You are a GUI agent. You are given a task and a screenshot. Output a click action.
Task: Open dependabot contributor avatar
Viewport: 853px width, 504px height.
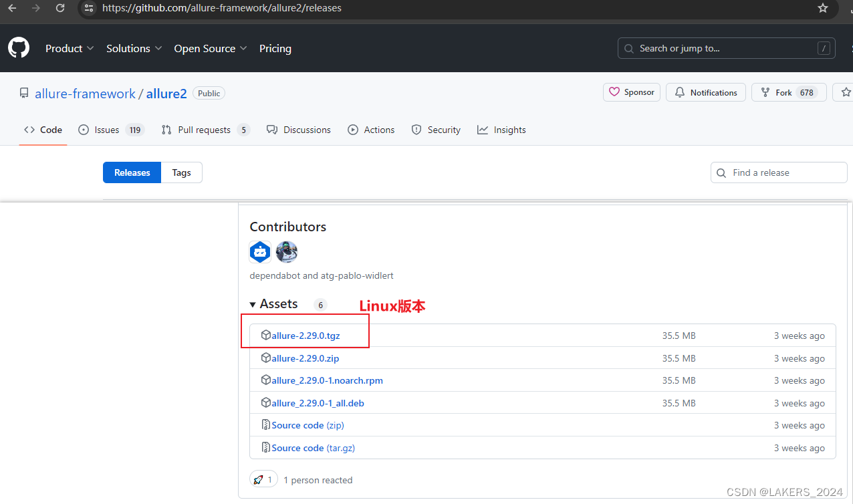point(260,252)
